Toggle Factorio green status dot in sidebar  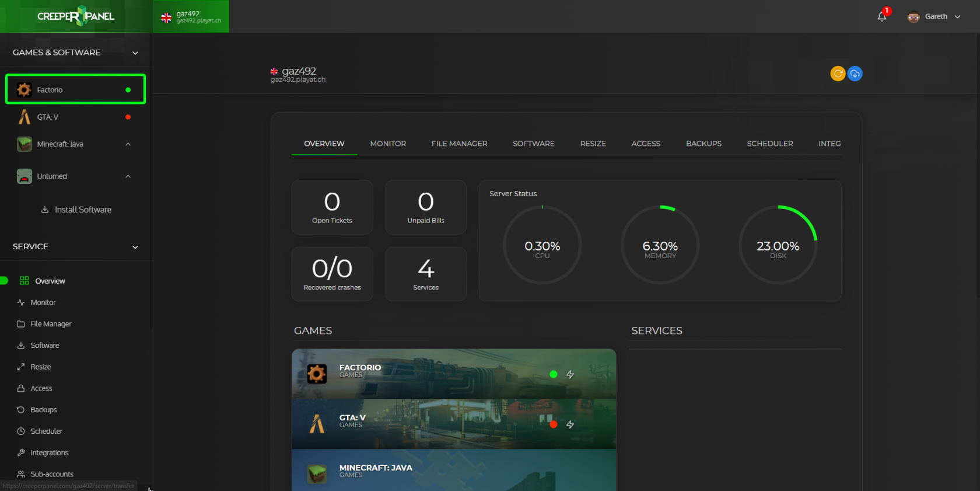point(128,90)
